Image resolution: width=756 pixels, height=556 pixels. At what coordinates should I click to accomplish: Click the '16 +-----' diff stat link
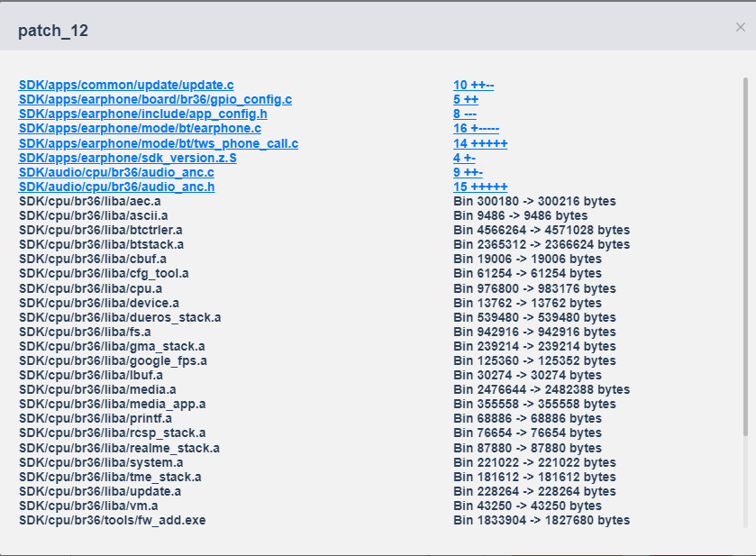477,128
